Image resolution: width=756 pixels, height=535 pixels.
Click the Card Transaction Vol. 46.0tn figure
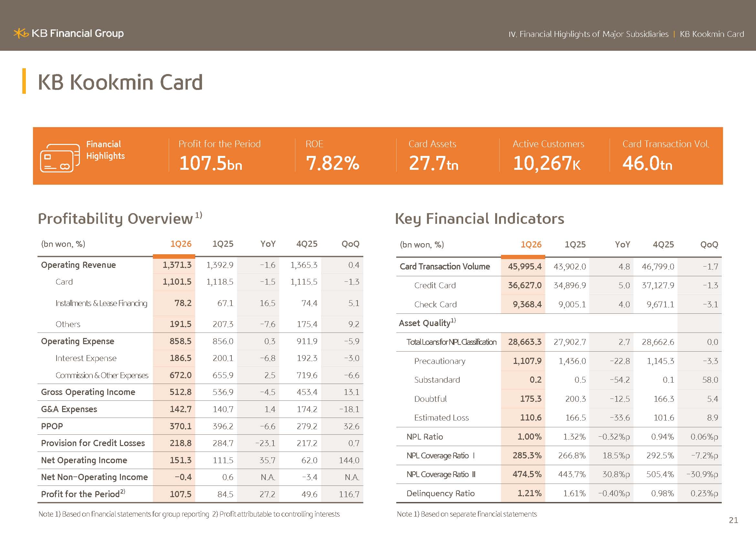coord(647,163)
